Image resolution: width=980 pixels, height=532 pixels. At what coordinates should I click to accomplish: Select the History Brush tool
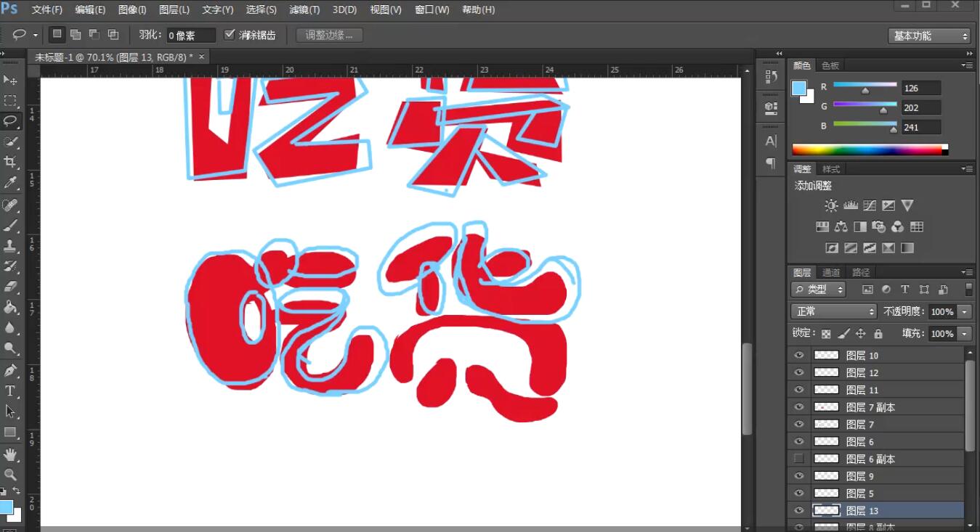click(x=10, y=266)
